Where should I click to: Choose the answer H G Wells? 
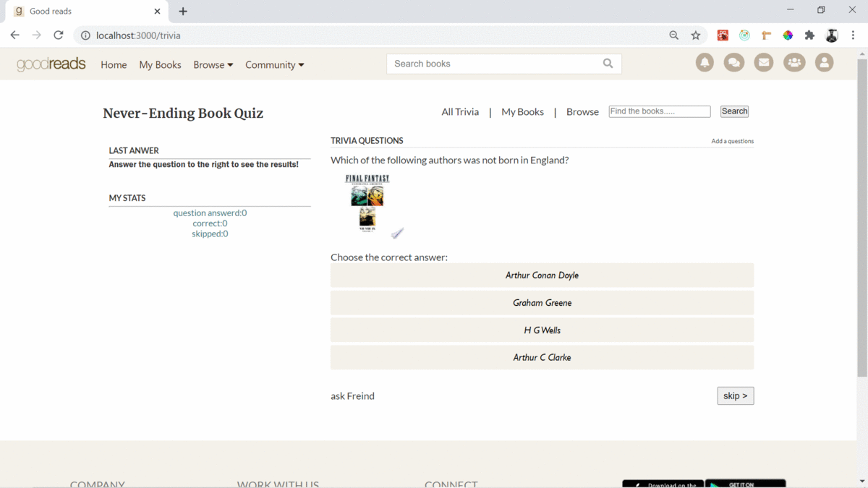[542, 330]
